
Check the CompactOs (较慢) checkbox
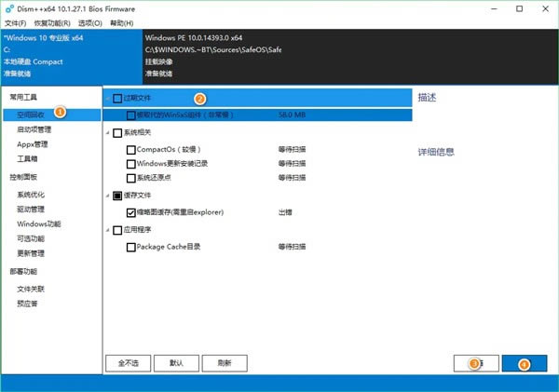click(130, 150)
